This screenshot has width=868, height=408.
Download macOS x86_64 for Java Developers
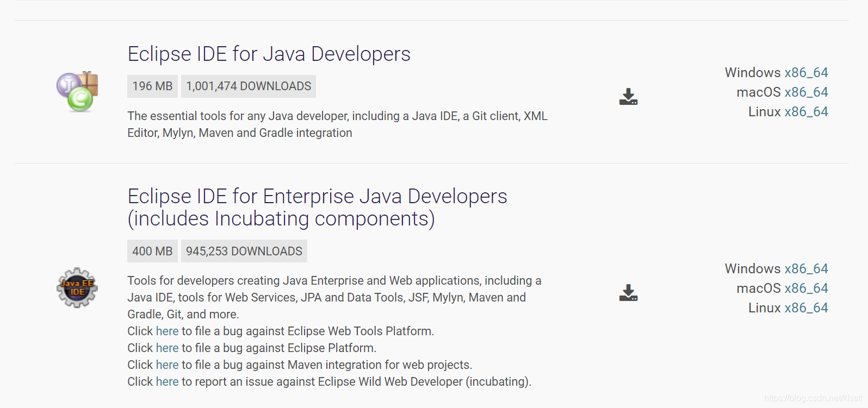(806, 92)
